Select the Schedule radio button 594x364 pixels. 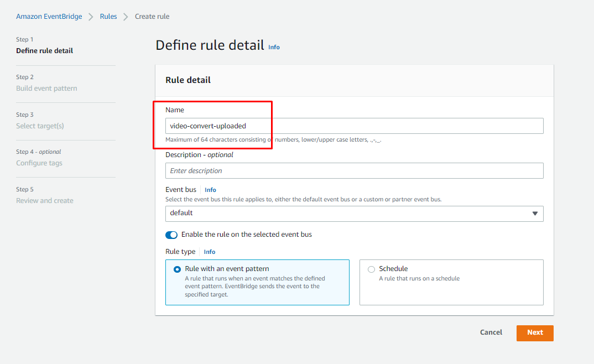(x=371, y=269)
